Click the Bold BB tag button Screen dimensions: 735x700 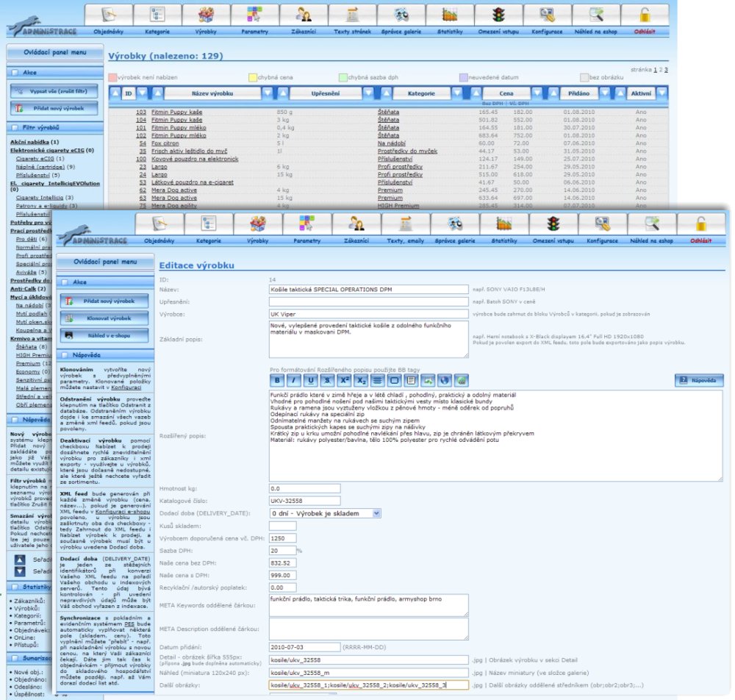(278, 380)
